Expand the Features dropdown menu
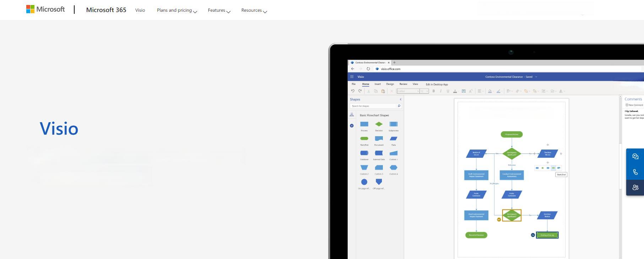The width and height of the screenshot is (644, 259). 219,10
